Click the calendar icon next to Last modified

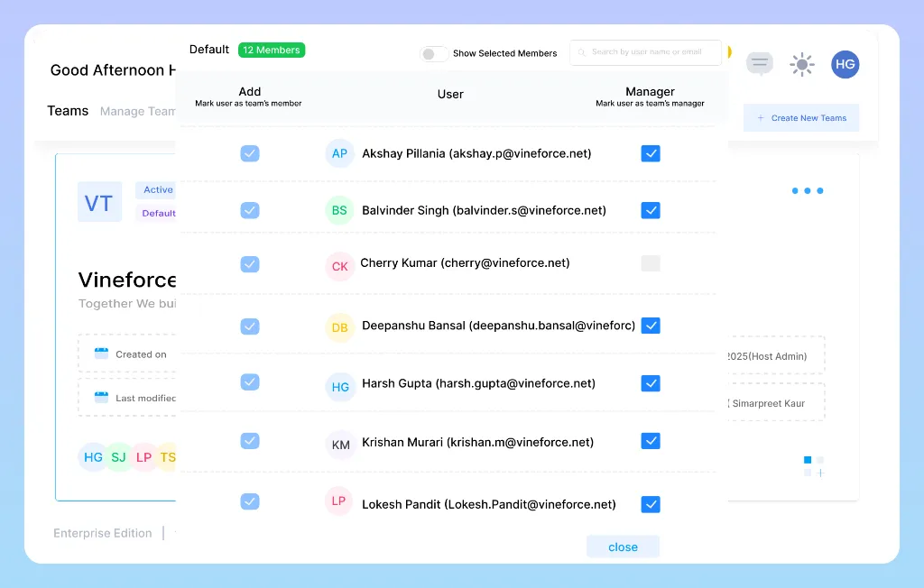pyautogui.click(x=101, y=397)
